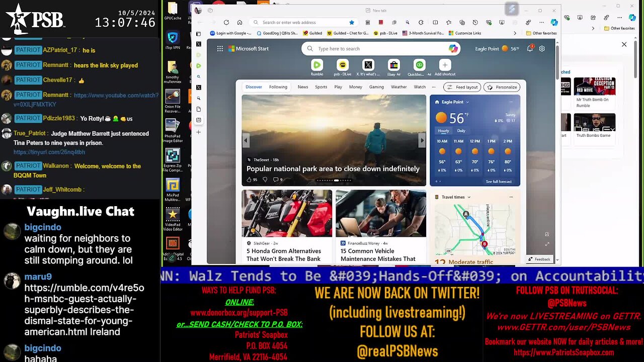Open the psb - DLive shortcut tile

(343, 67)
